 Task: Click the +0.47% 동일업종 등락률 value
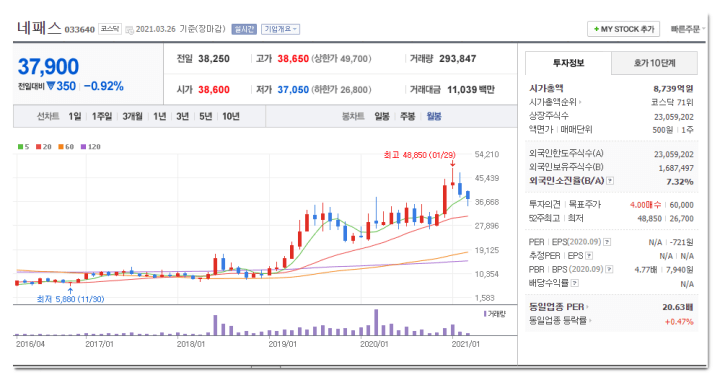coord(679,322)
